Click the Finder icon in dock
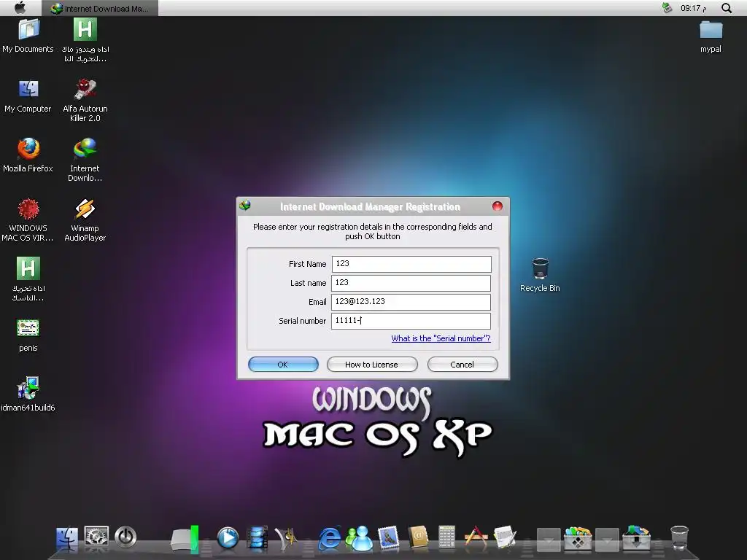Viewport: 747px width, 560px height. pos(67,538)
